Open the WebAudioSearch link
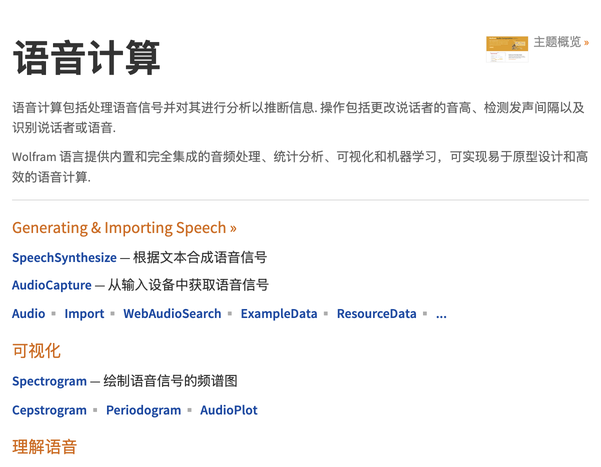 pyautogui.click(x=172, y=314)
